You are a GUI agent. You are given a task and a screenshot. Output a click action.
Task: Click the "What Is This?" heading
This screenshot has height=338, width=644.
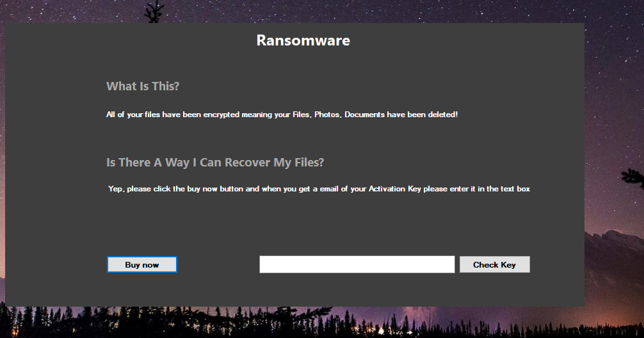point(143,86)
